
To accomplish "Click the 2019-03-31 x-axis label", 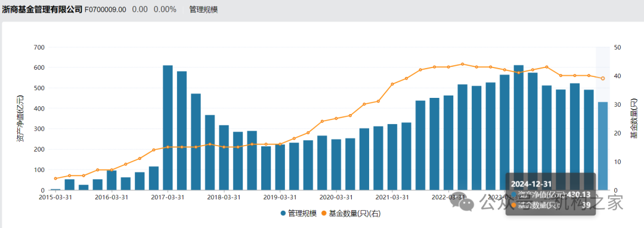I will click(280, 197).
